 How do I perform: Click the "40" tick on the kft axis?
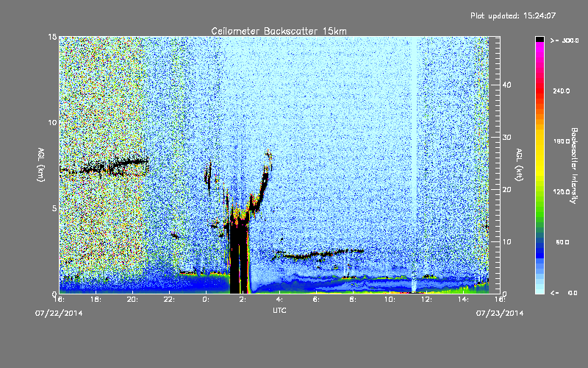[x=506, y=85]
